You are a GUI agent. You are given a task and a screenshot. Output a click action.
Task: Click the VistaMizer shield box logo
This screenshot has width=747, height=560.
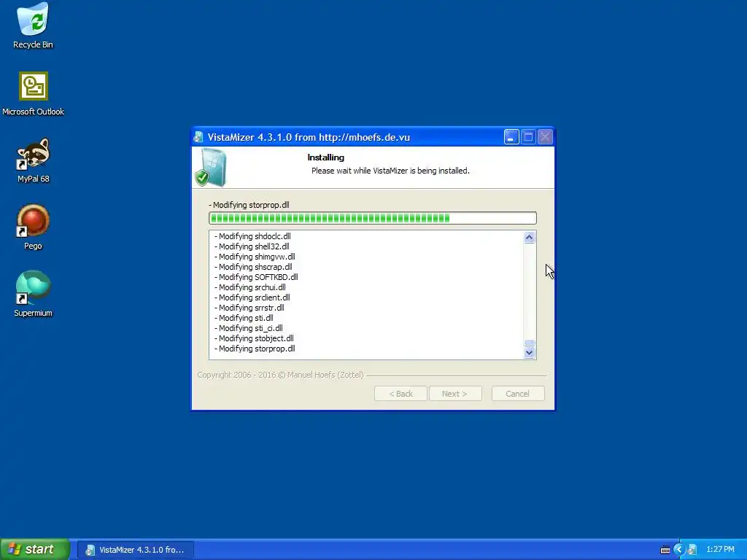click(x=211, y=167)
